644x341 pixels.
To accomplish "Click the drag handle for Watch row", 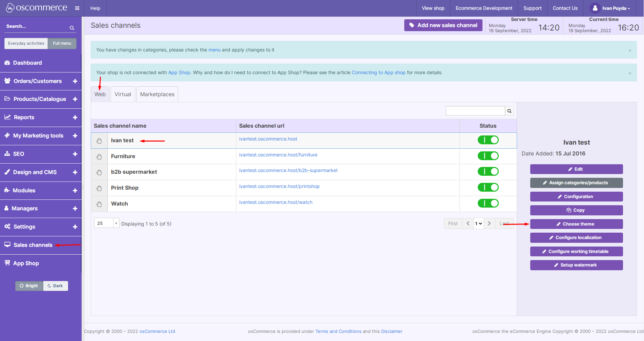I will point(99,204).
